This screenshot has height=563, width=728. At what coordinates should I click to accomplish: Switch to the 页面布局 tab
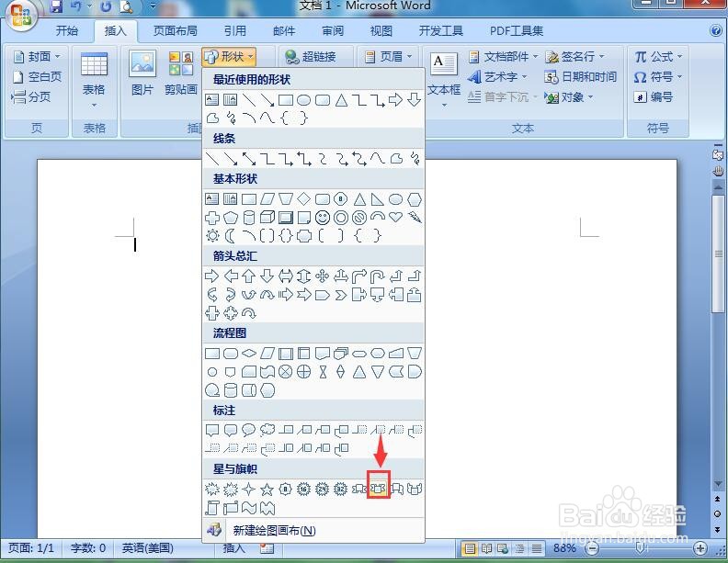[x=175, y=30]
